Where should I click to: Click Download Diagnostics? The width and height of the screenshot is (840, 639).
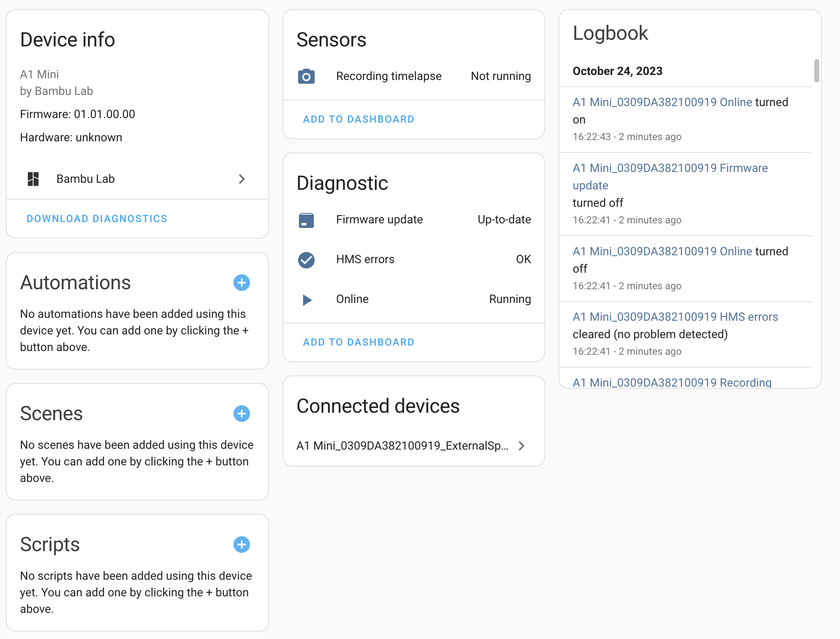pyautogui.click(x=97, y=218)
